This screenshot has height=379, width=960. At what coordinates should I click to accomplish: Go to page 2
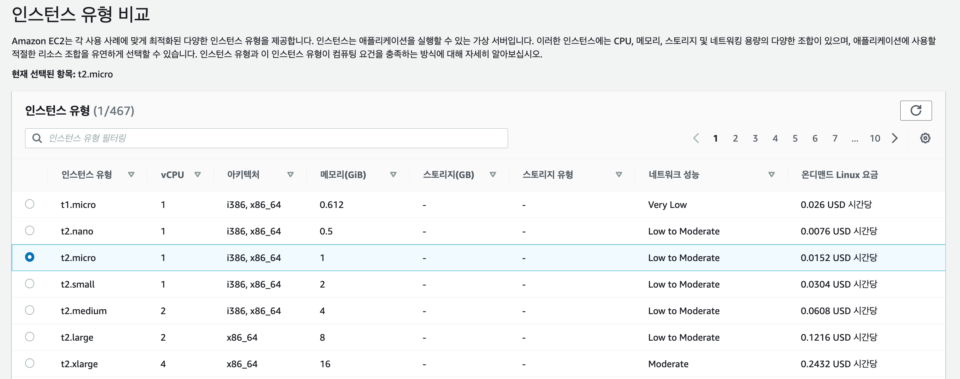coord(735,138)
